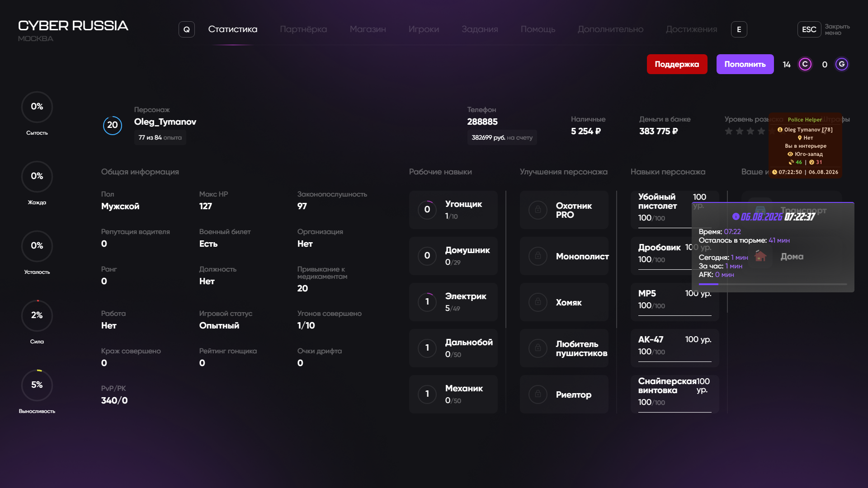
Task: Click the Дальнобой level circle
Action: (x=427, y=348)
